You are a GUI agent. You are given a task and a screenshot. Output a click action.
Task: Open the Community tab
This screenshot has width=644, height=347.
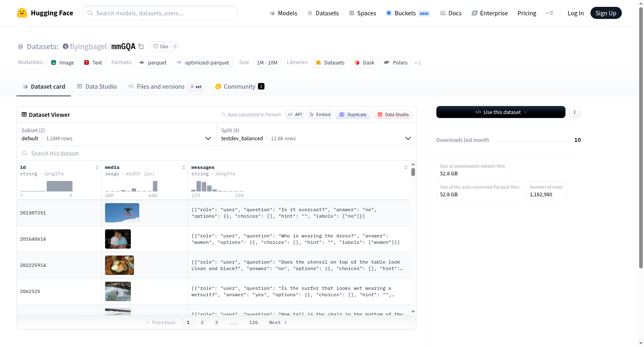(240, 87)
